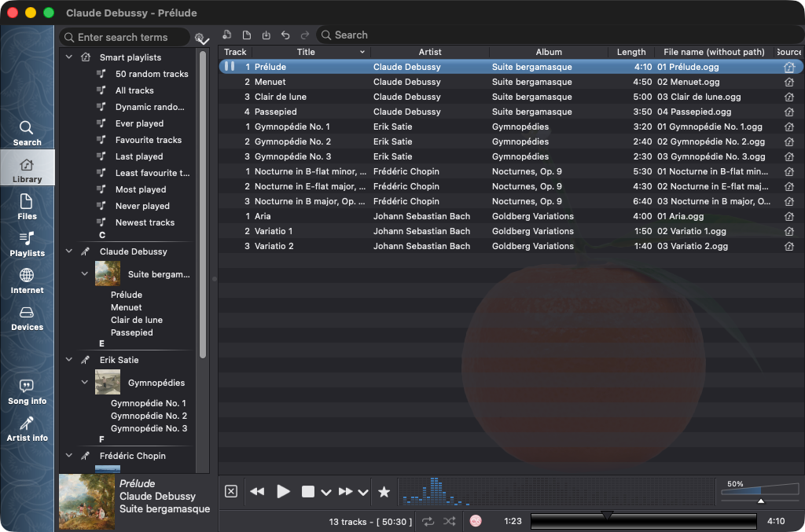Click the 13 tracks total duration status text

(x=370, y=522)
